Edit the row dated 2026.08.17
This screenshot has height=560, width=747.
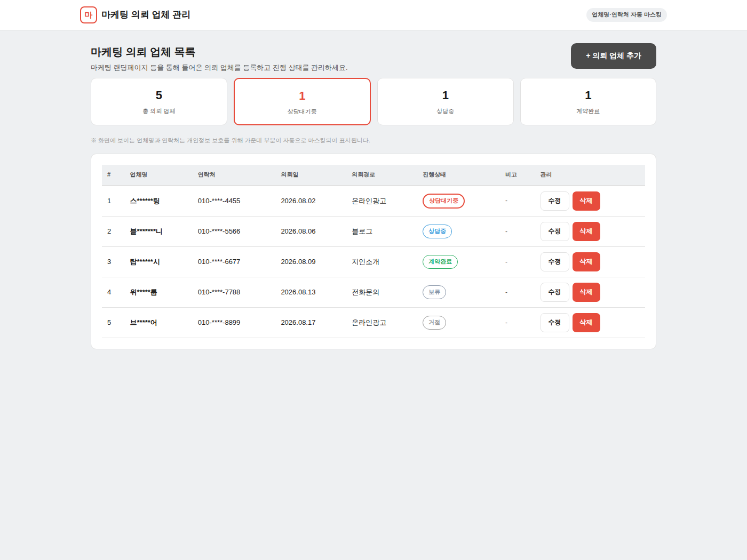tap(554, 323)
